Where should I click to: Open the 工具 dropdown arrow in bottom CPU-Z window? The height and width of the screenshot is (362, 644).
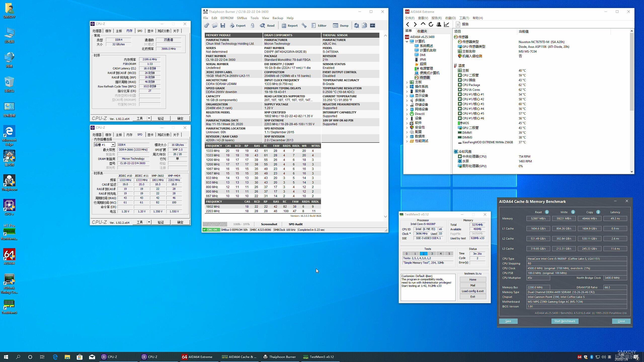pos(149,222)
